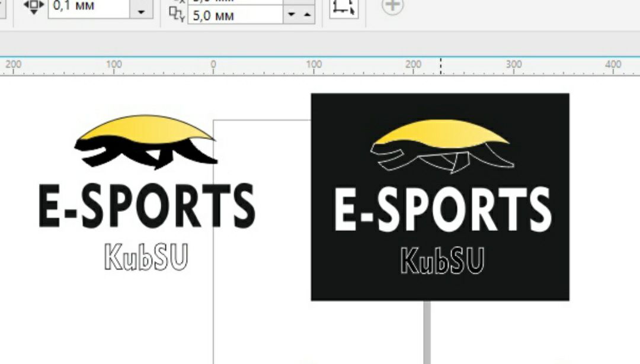Select the black E-SPORTS text
640x364 pixels.
click(147, 205)
